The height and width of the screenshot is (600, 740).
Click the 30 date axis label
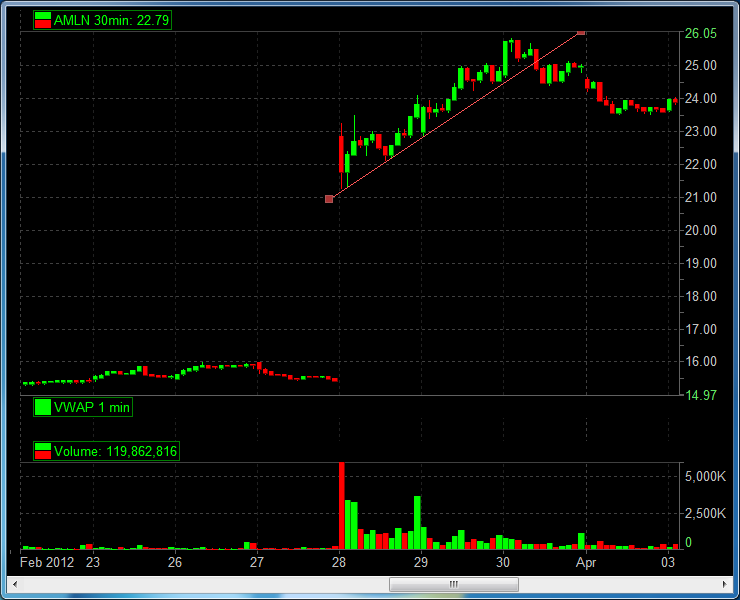(503, 563)
